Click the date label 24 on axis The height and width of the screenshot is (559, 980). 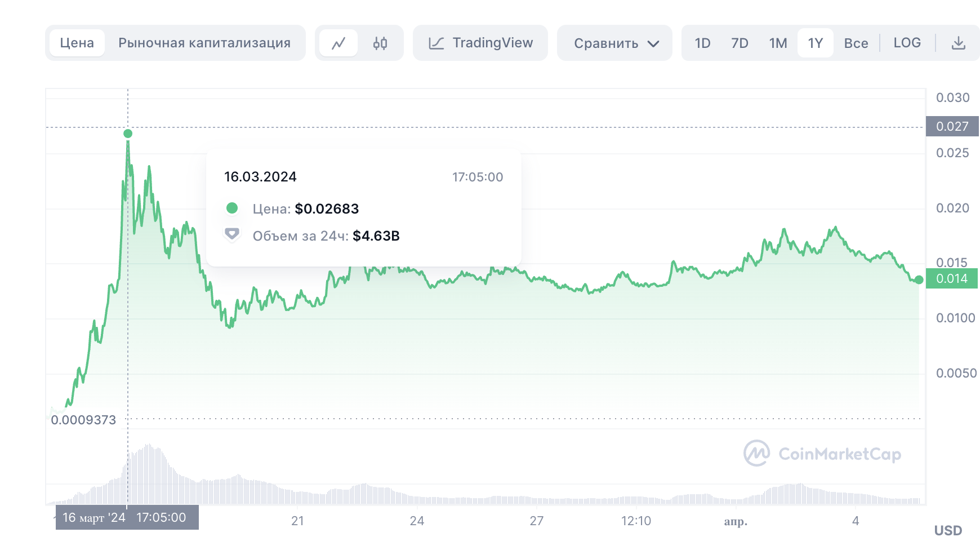click(x=417, y=521)
